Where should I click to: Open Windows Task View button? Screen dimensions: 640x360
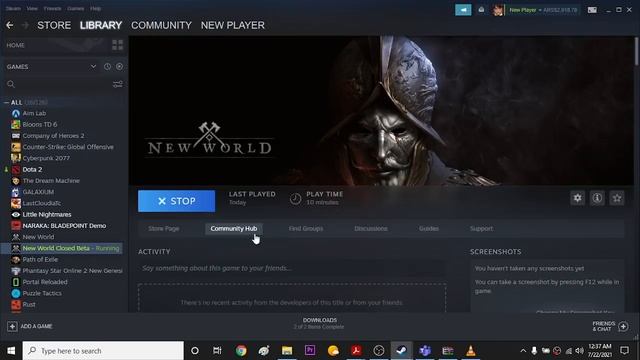(217, 351)
